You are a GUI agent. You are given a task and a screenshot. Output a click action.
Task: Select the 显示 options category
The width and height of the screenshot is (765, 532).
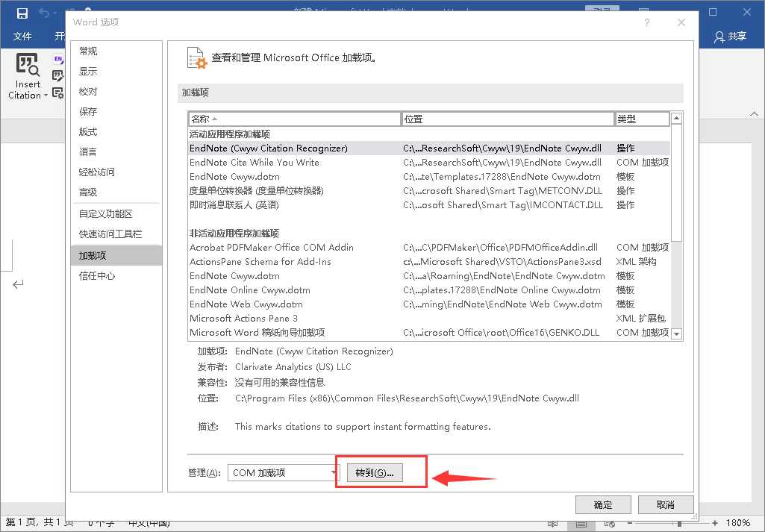[116, 71]
